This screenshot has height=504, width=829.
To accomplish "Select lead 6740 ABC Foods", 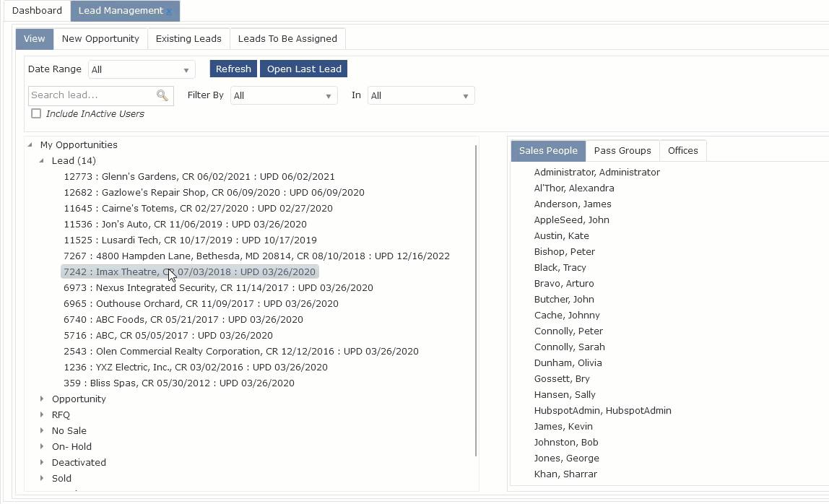I will tap(183, 319).
